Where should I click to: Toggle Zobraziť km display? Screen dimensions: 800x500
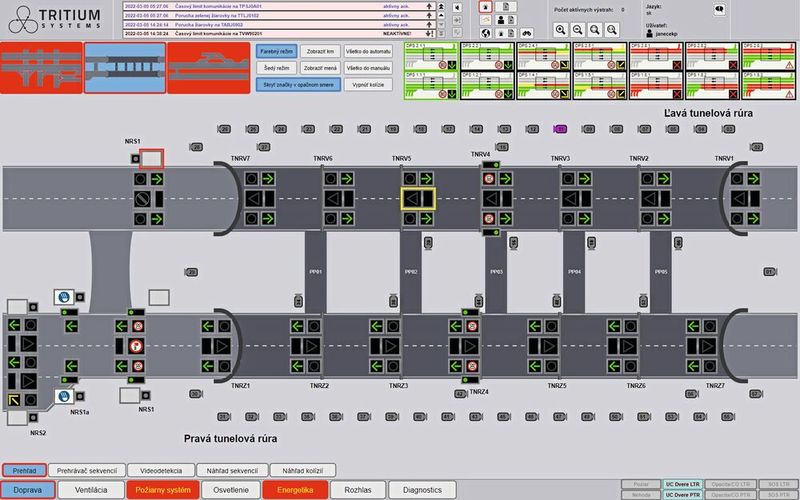[x=320, y=52]
